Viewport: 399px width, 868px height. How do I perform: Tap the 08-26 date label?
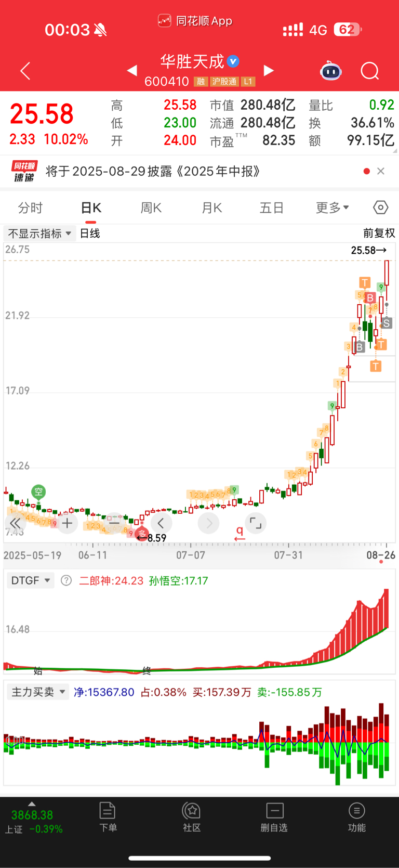[381, 555]
